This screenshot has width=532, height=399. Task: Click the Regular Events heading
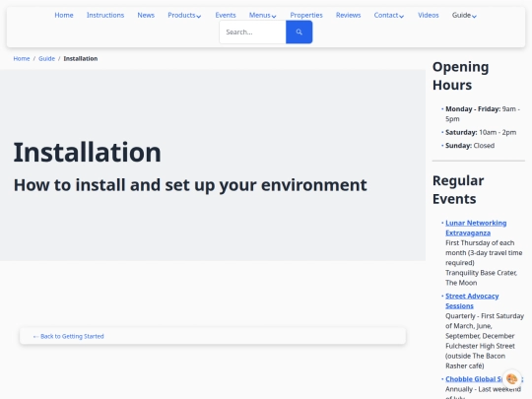458,190
